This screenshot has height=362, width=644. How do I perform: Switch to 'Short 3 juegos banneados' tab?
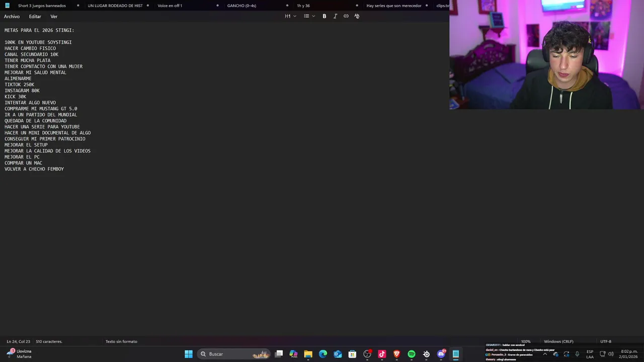click(42, 6)
